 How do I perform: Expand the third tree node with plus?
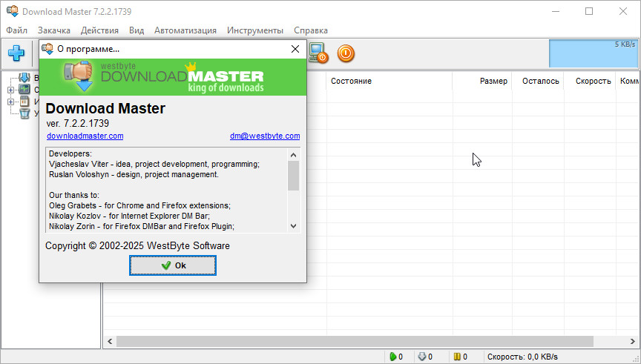[10, 102]
